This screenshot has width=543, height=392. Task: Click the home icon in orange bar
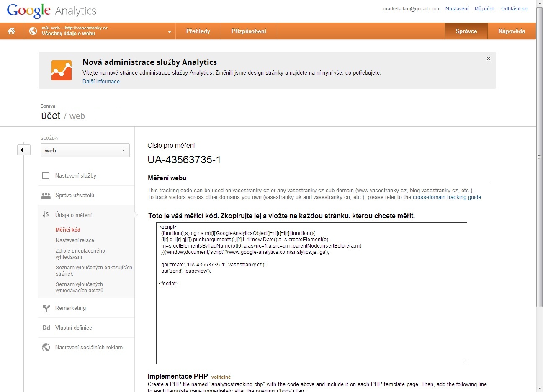click(11, 31)
